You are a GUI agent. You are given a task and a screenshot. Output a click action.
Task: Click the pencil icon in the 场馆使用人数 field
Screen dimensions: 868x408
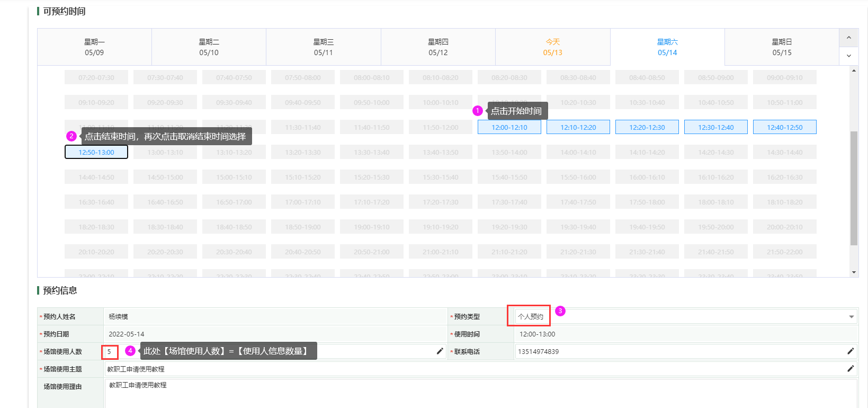click(440, 351)
